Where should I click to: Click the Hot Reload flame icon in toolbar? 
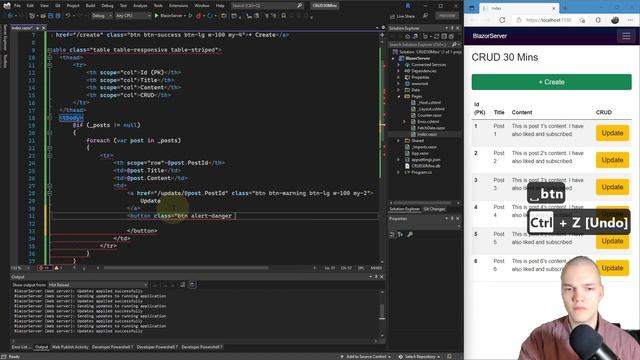[x=198, y=16]
